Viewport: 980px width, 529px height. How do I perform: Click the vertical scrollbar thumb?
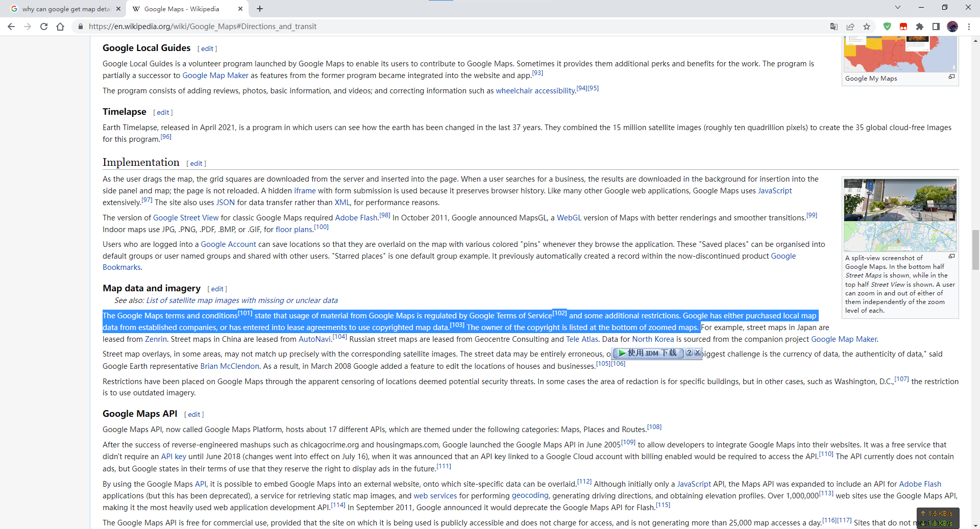point(975,250)
